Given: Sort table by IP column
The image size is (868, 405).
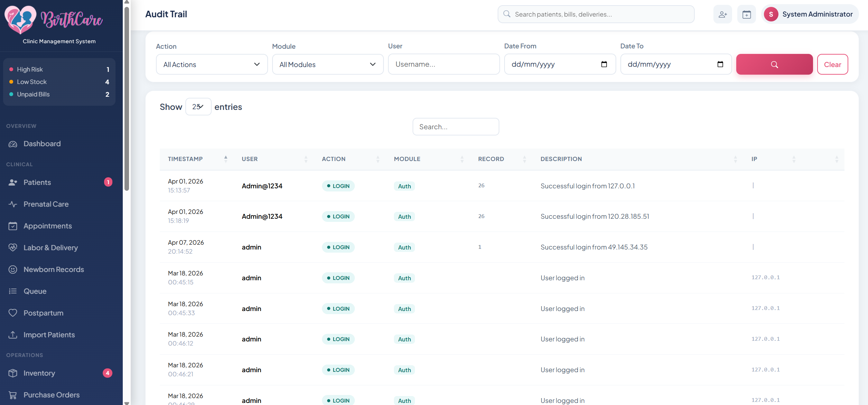Looking at the screenshot, I should click(773, 159).
